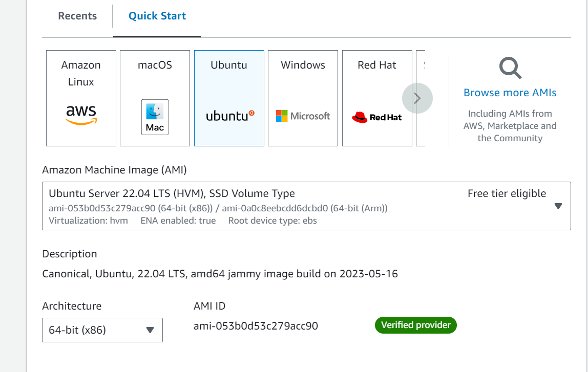Click the 'ENA enabled: true' text

(x=178, y=221)
